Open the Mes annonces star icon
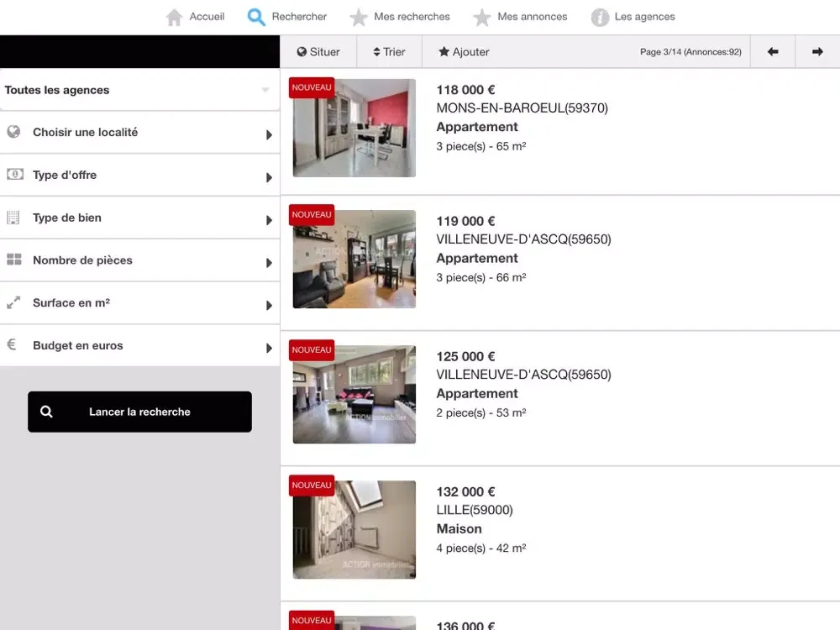Image resolution: width=840 pixels, height=630 pixels. tap(481, 17)
